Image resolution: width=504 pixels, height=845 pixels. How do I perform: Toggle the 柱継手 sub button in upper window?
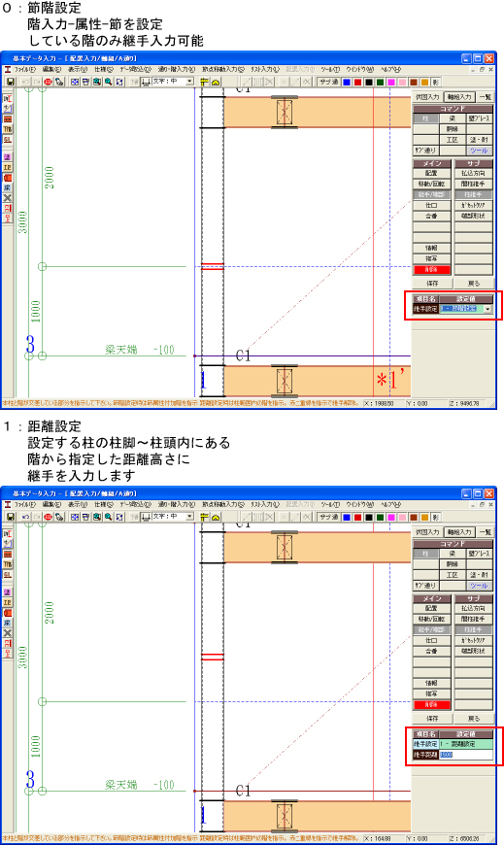(x=473, y=194)
